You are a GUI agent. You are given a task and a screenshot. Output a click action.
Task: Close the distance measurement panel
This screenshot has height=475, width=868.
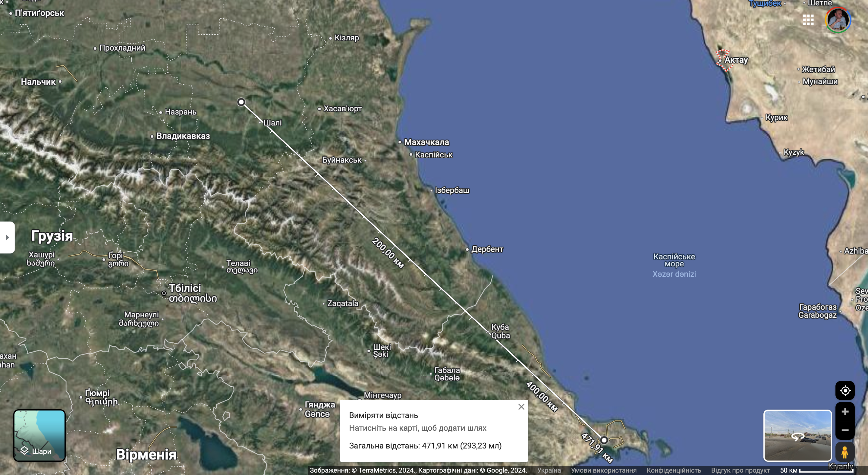pos(521,407)
